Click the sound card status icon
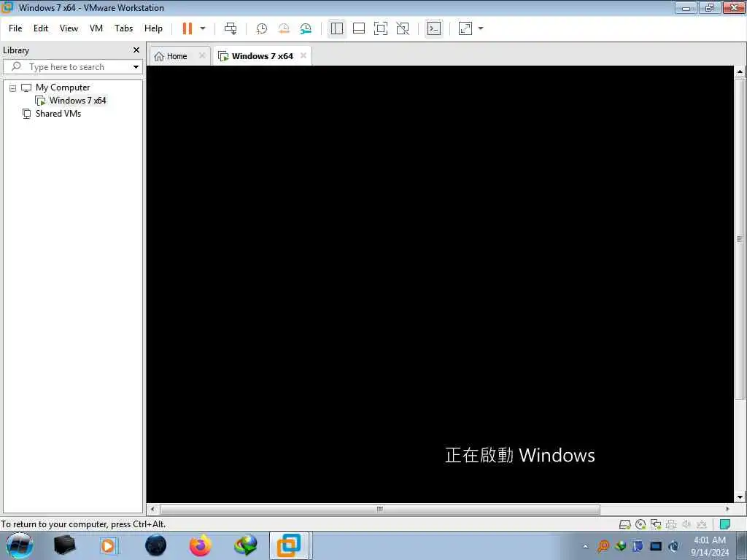 tap(686, 525)
